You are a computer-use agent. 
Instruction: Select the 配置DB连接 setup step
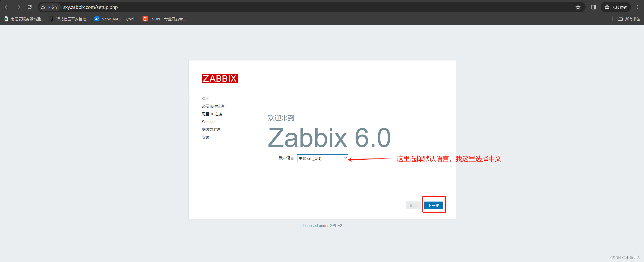[x=212, y=114]
